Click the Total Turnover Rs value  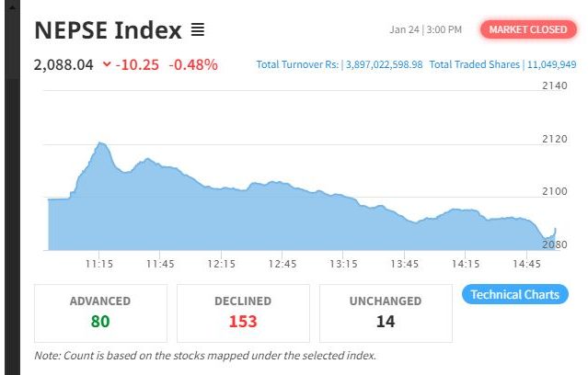[x=384, y=64]
